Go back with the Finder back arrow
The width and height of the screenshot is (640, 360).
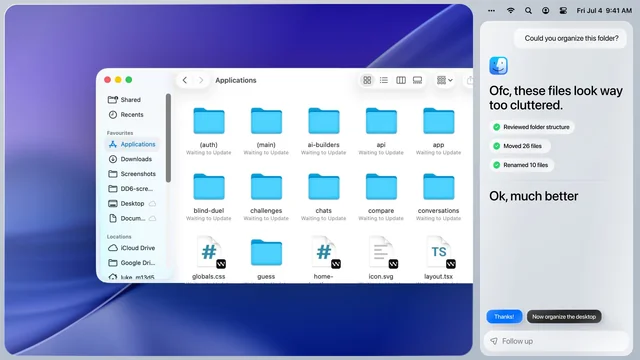click(x=185, y=80)
